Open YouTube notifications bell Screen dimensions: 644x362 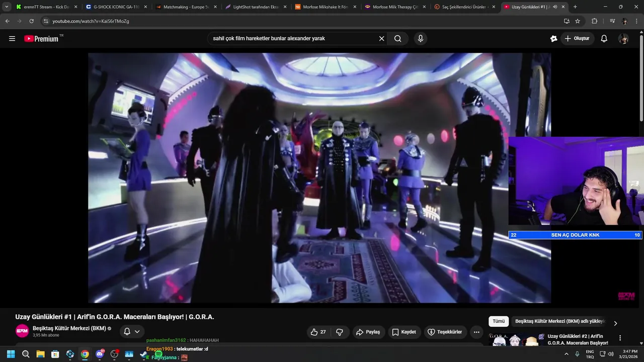coord(604,39)
